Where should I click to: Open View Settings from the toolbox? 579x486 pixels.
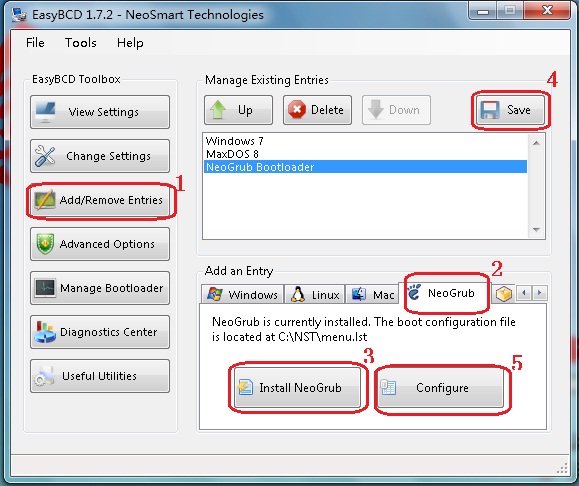point(100,112)
